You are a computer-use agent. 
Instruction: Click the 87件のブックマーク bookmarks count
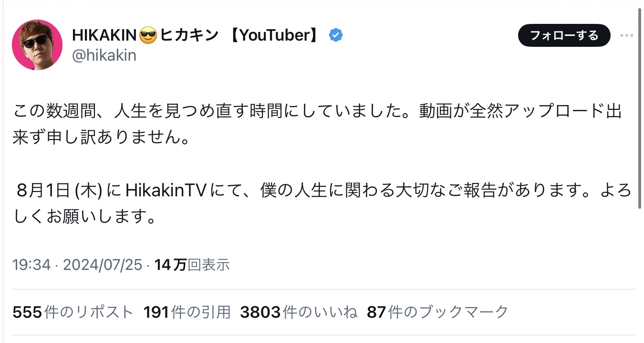tap(437, 312)
